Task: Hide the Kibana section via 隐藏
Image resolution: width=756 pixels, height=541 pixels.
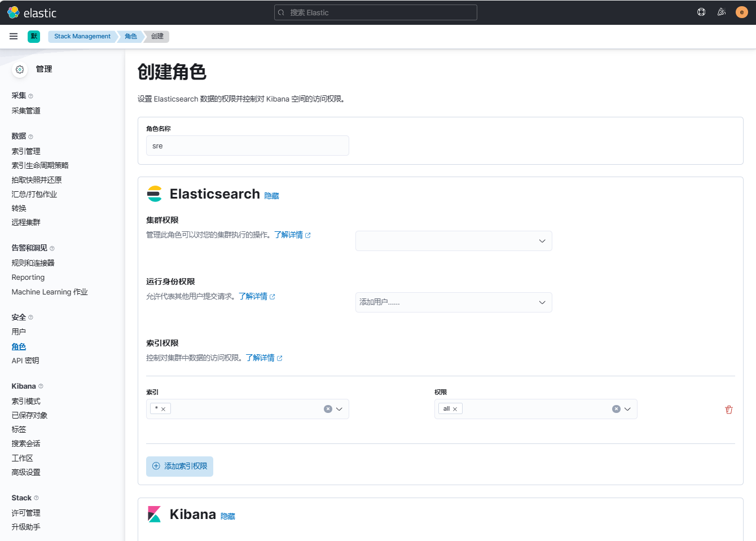Action: tap(227, 516)
